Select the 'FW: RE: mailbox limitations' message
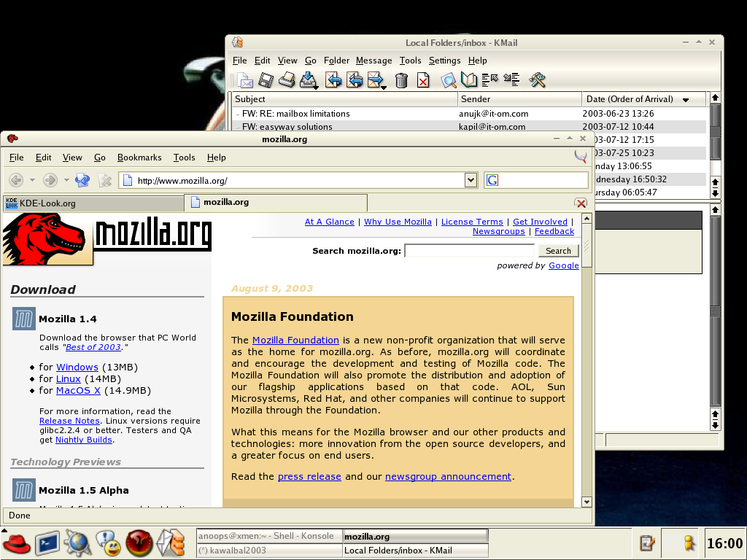Screen dimensions: 747x560 pos(469,114)
